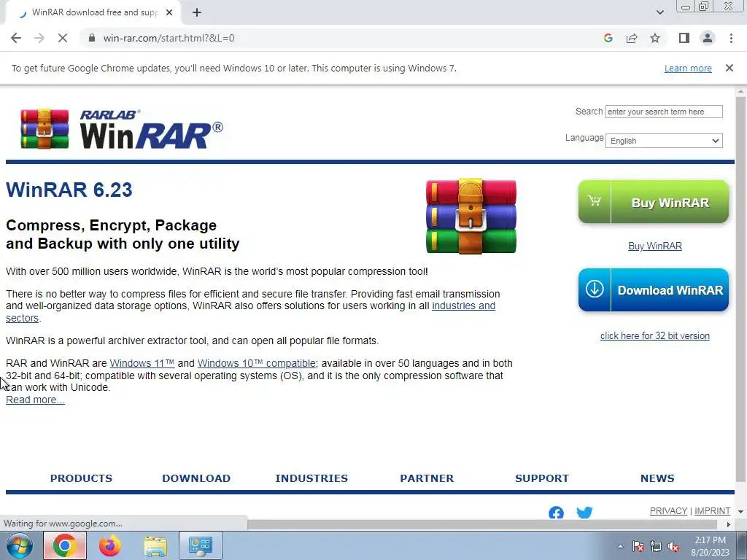Open Google search icon in address bar
Screen dimensions: 747x560
pyautogui.click(x=608, y=38)
